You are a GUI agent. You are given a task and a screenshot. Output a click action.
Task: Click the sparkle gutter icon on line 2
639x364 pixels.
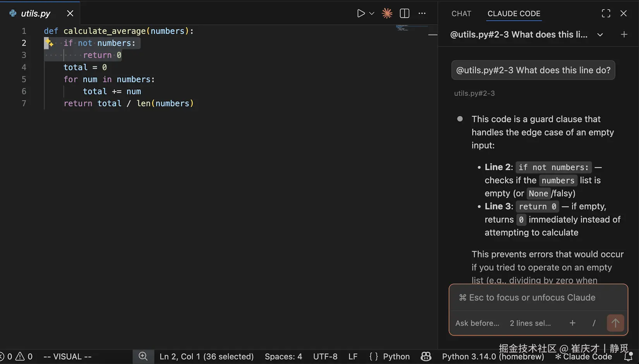click(49, 43)
